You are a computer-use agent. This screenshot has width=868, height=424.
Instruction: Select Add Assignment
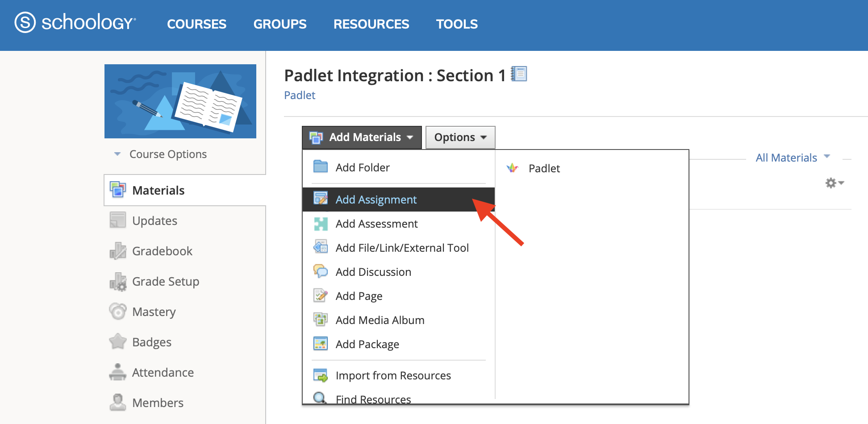tap(398, 200)
